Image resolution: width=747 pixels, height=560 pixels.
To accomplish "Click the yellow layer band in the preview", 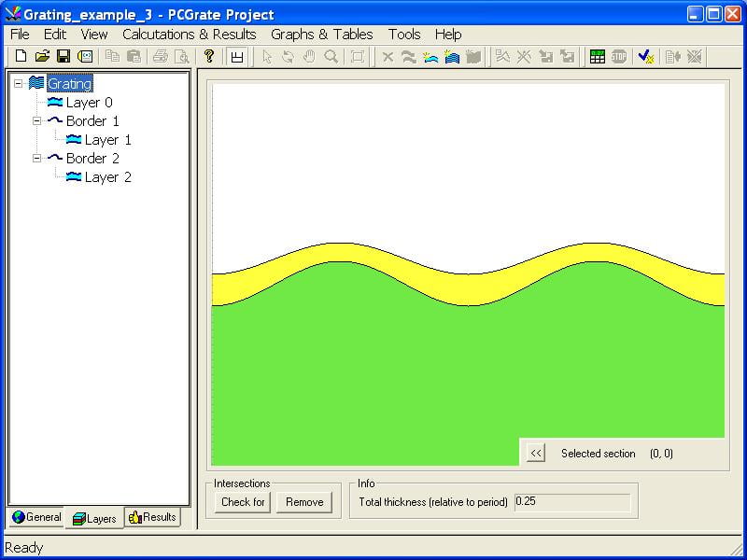I will click(x=467, y=288).
